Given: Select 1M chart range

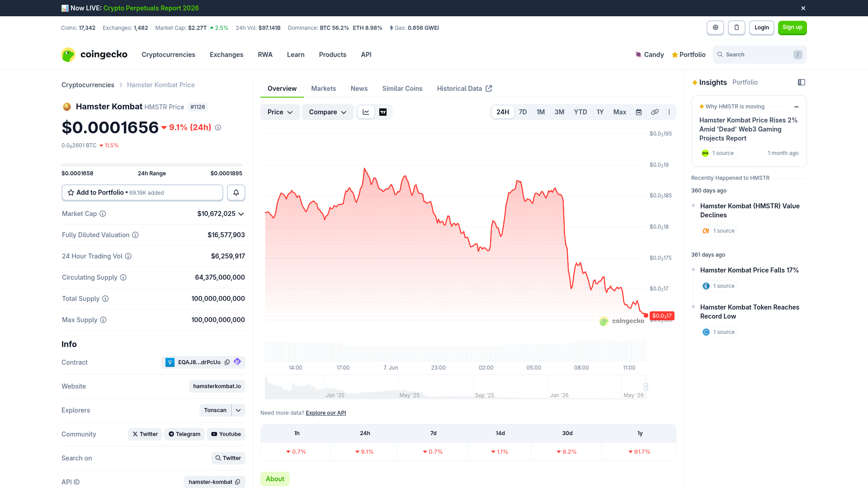Looking at the screenshot, I should click(x=541, y=112).
